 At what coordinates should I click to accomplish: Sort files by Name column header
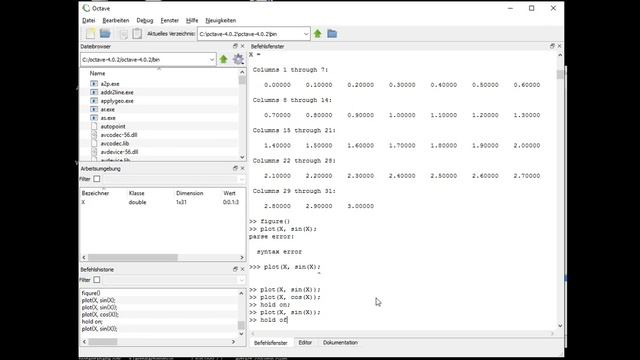[98, 73]
